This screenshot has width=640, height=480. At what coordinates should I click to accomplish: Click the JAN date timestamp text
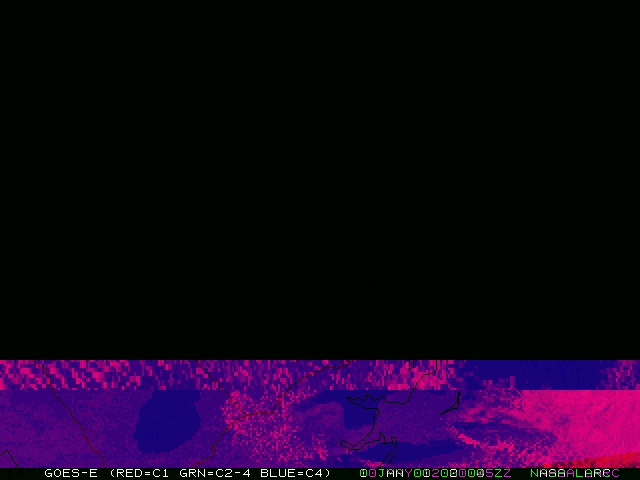click(x=391, y=473)
